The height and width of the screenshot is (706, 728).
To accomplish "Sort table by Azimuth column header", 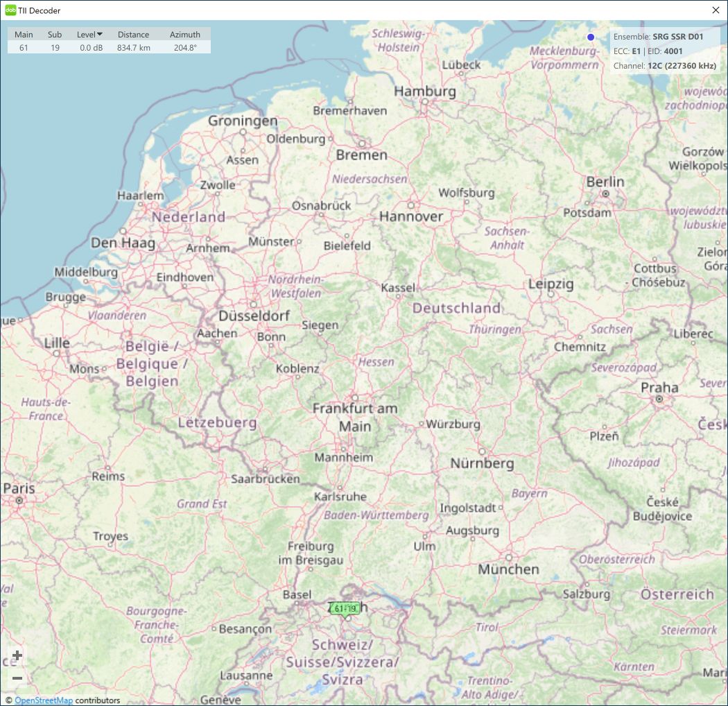I will pyautogui.click(x=185, y=34).
